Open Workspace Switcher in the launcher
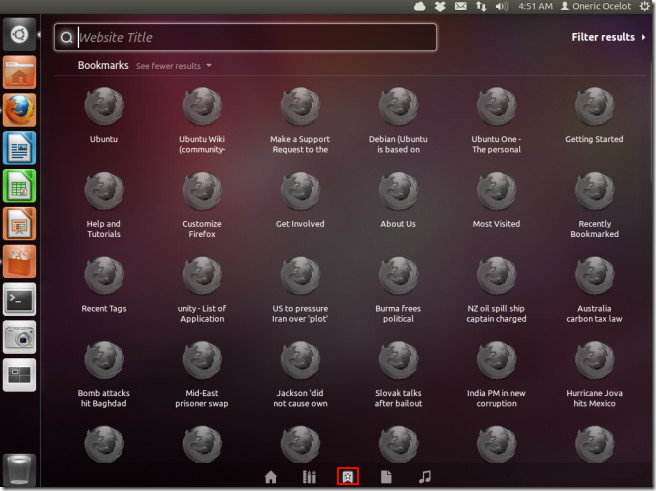656x491 pixels. point(19,375)
